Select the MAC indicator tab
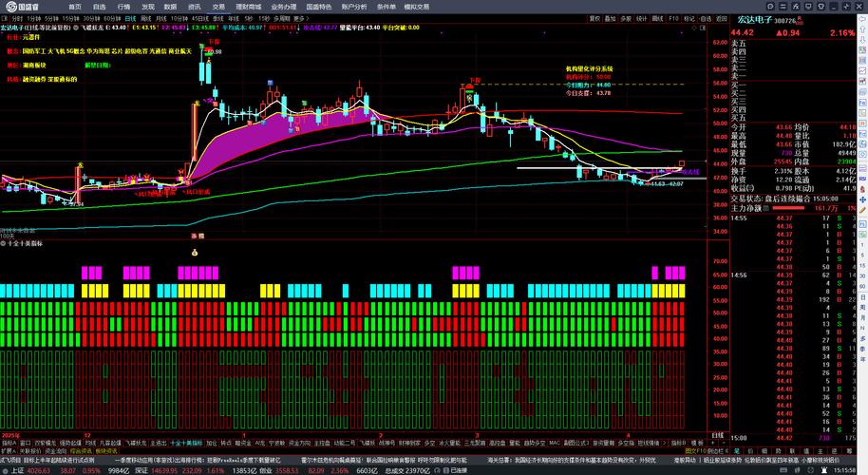Image resolution: width=868 pixels, height=475 pixels. [x=554, y=443]
